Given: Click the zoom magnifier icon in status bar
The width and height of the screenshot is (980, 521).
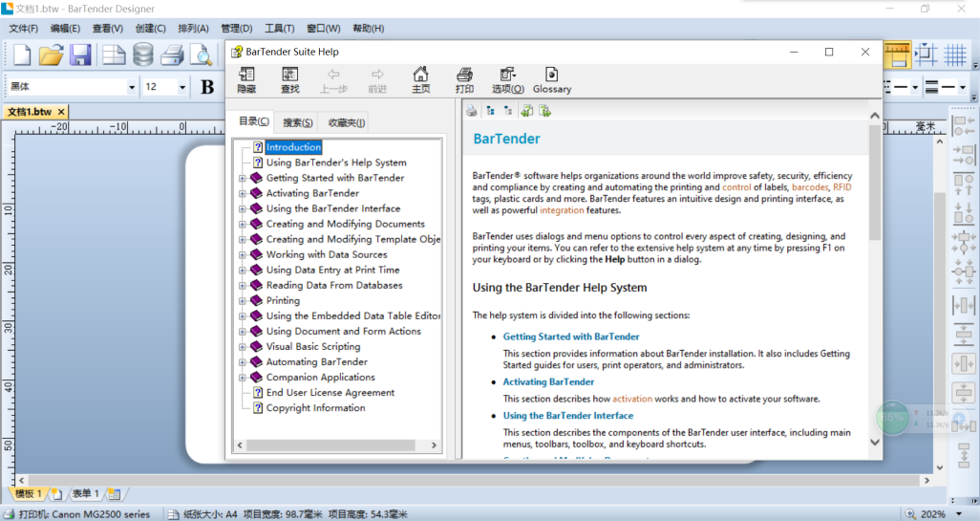Looking at the screenshot, I should (910, 513).
